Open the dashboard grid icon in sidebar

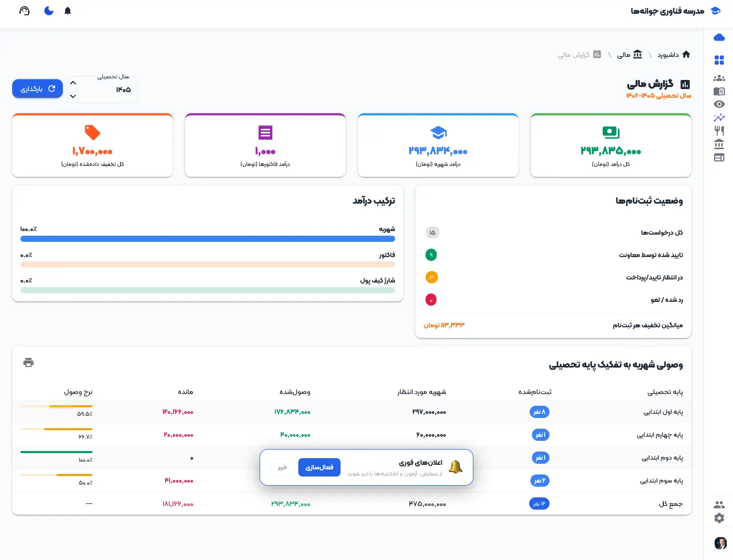(719, 60)
